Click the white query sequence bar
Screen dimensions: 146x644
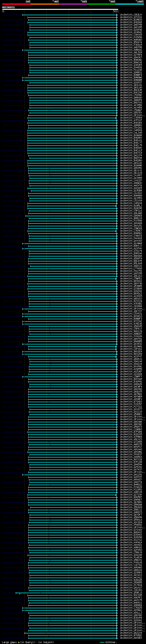click(x=60, y=10)
